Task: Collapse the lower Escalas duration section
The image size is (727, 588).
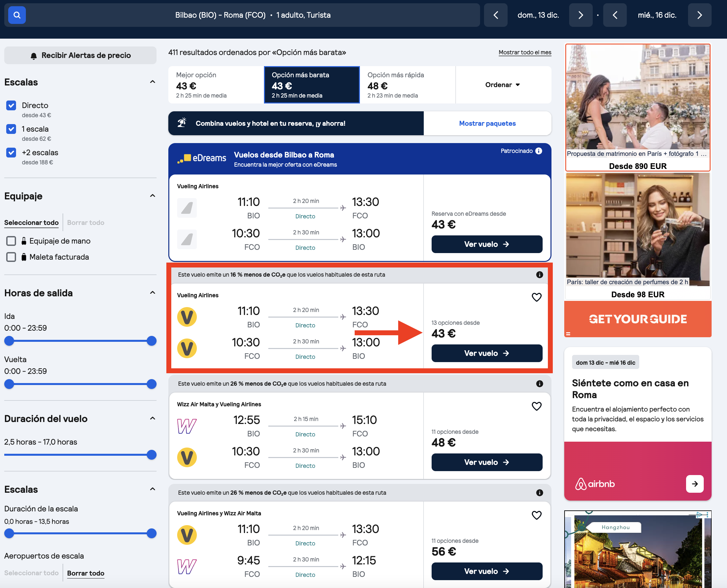Action: click(153, 489)
